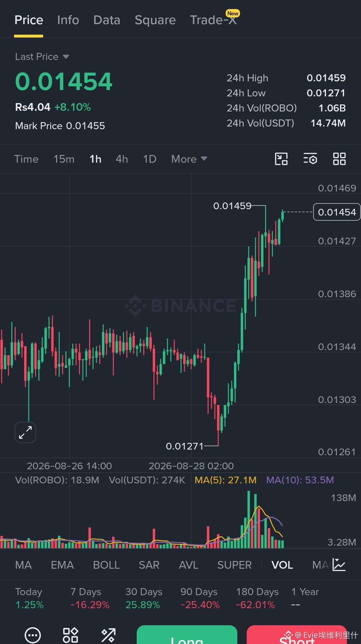Viewport: 361px width, 644px height.
Task: Tap the 90 Days -25.40% performance
Action: (x=200, y=598)
